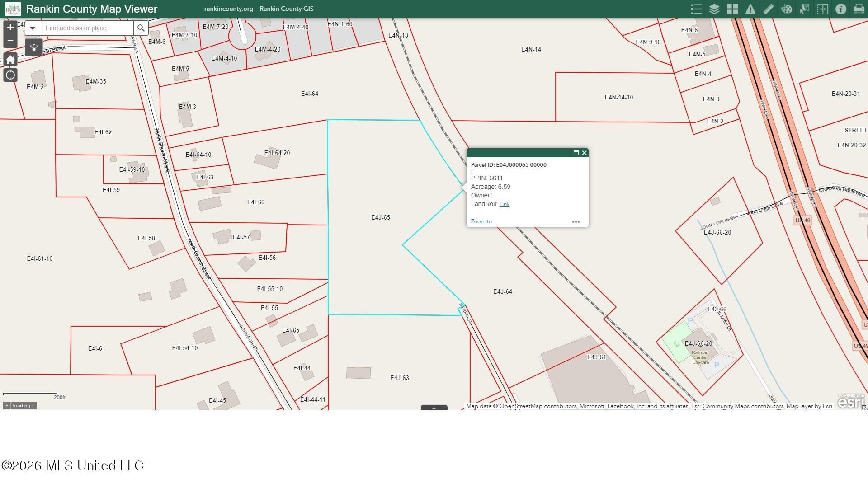Click the LandRoll Link hyperlink
Screen dimensions: 868x488
tap(505, 204)
